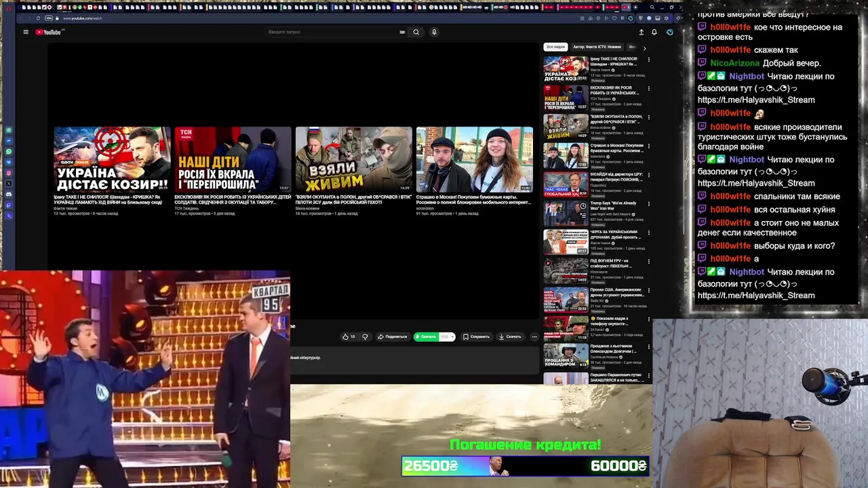Click the 'Поделиться' share button
The width and height of the screenshot is (868, 488).
(x=393, y=337)
